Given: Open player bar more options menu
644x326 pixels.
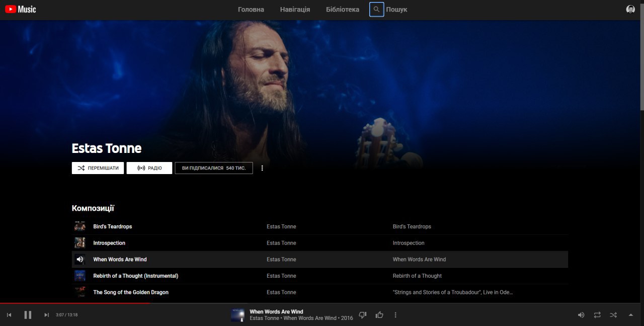Looking at the screenshot, I should pyautogui.click(x=395, y=315).
